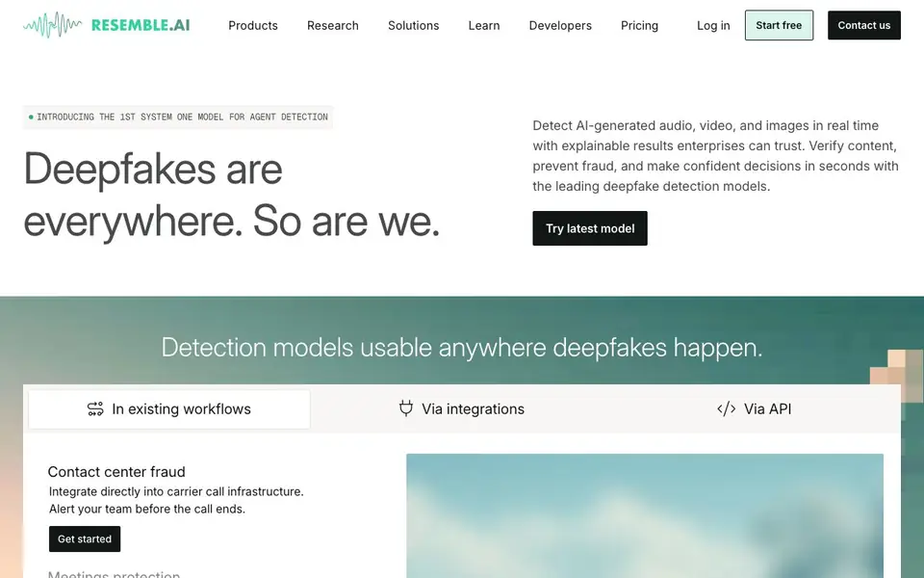The width and height of the screenshot is (924, 578).
Task: Click the 'Detect AI-generated audio, video, and images' paragraph
Action: 715,156
